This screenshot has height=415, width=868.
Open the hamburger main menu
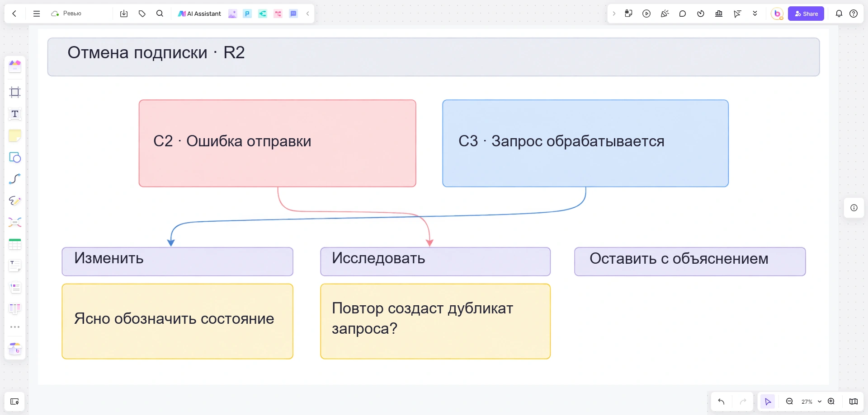pyautogui.click(x=37, y=14)
